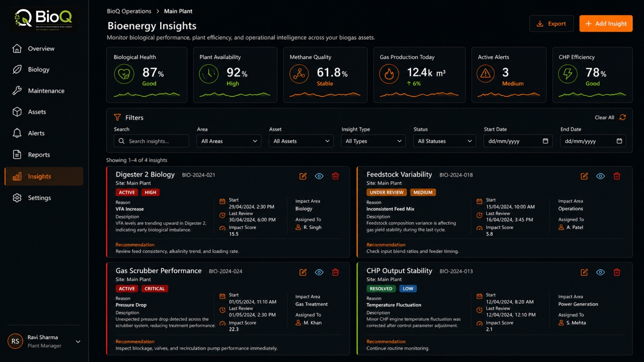
Task: Edit the Digester 2 Biology insight
Action: 303,176
